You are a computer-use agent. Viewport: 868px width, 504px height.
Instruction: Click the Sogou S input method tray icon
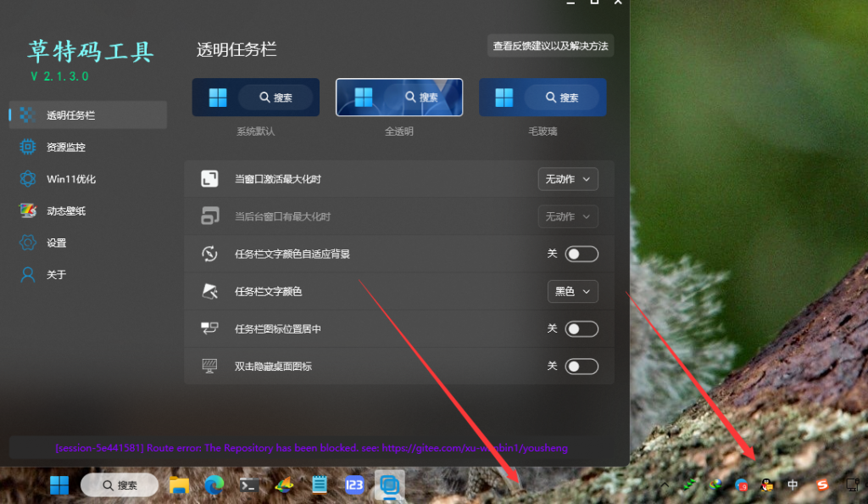pos(822,485)
